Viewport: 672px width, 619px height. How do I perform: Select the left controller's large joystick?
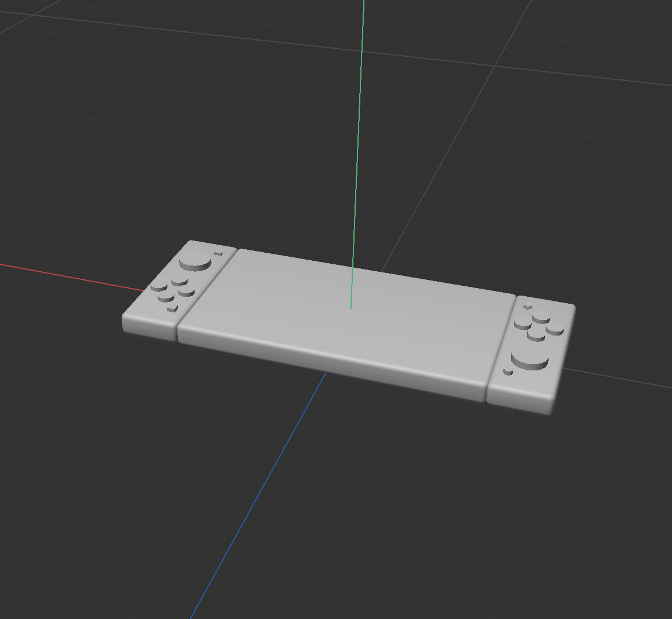tap(195, 261)
